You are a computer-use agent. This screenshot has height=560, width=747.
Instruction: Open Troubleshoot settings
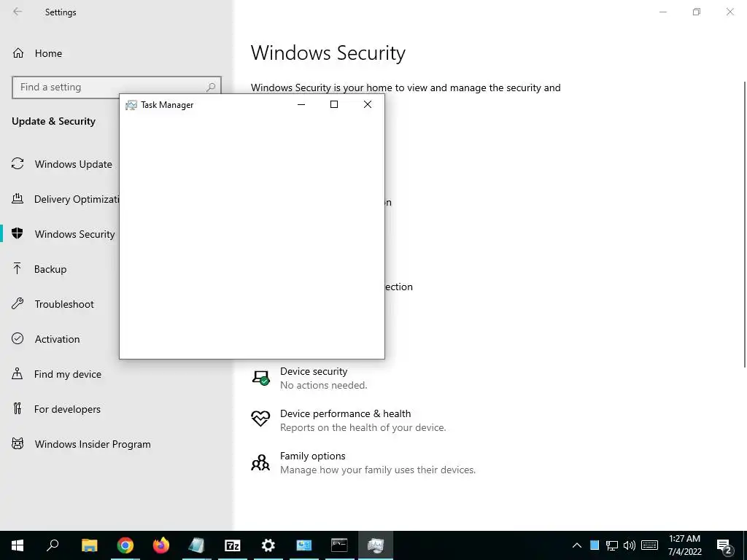pos(53,304)
